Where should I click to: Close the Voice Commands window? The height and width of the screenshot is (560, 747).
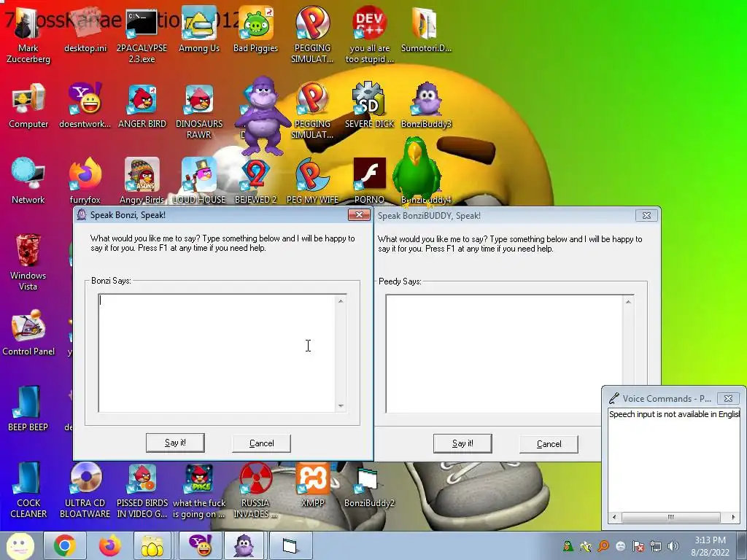coord(729,398)
